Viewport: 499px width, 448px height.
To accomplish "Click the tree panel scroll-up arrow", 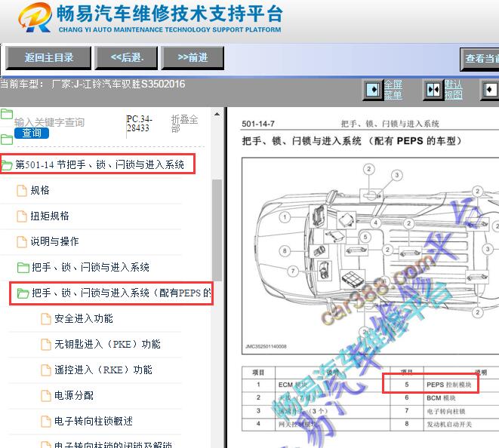I will click(217, 114).
